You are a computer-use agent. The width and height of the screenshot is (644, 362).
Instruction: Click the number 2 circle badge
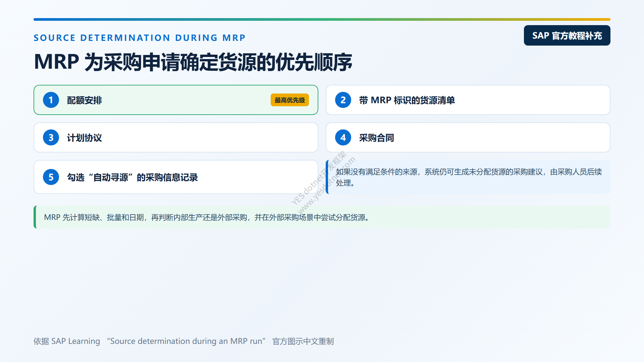343,100
